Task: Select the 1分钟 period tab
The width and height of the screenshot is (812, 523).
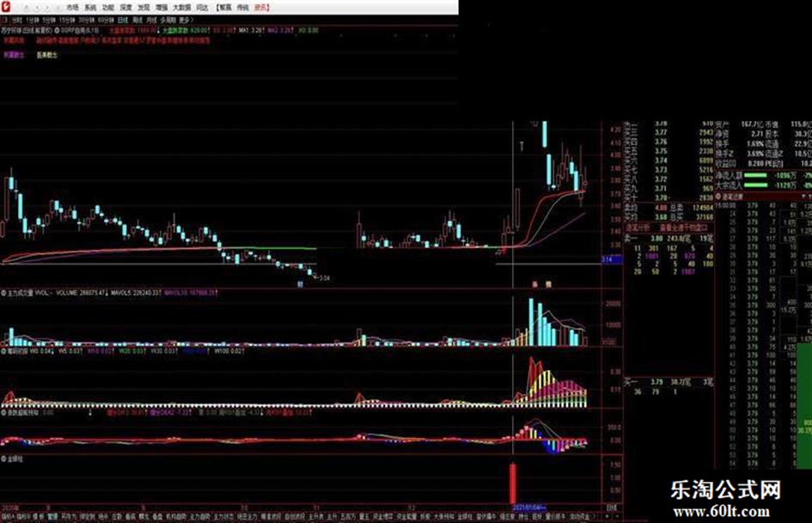Action: pyautogui.click(x=32, y=20)
